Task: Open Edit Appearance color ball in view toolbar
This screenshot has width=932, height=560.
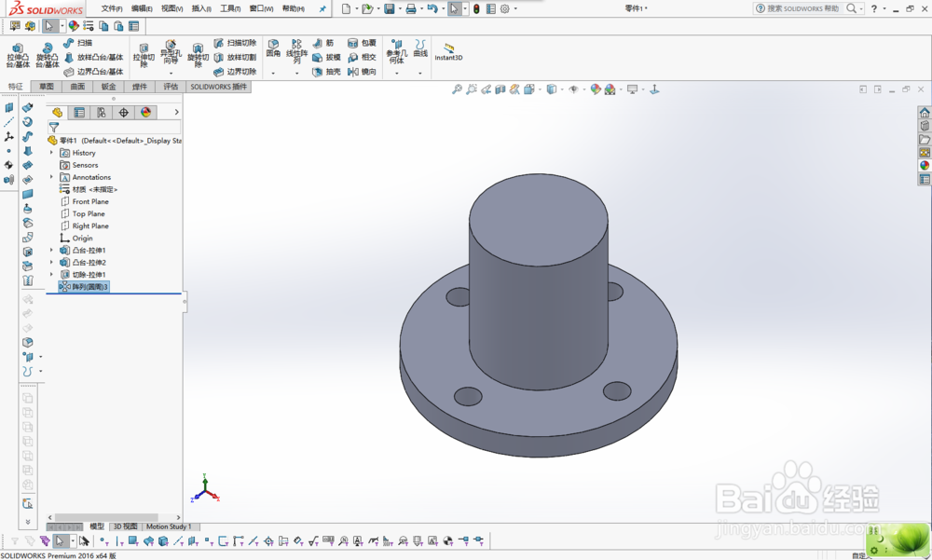Action: click(x=595, y=89)
